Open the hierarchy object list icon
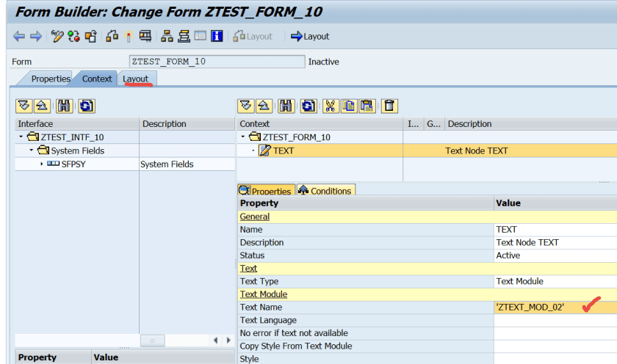617x364 pixels. [x=167, y=37]
